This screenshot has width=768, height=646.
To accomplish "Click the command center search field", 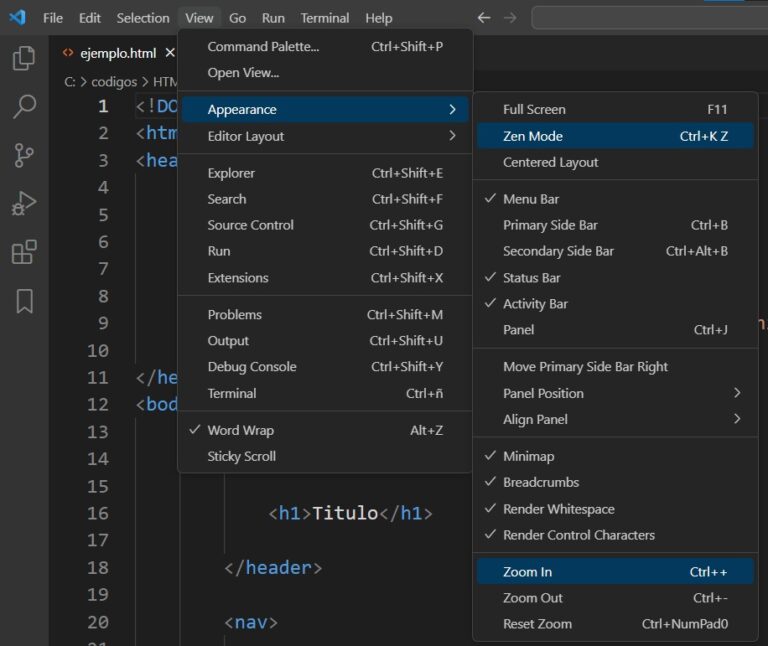I will pos(650,18).
